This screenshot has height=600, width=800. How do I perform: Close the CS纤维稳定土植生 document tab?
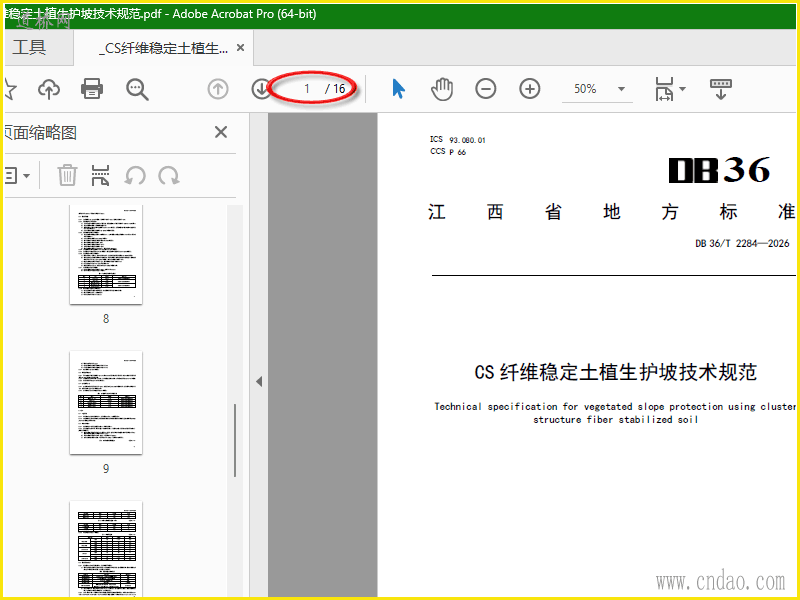(x=240, y=47)
